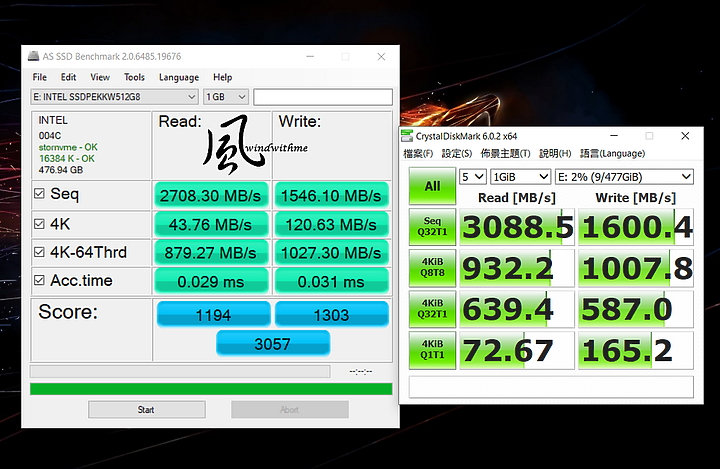
Task: Toggle the 4K-64Thrd test checkbox
Action: click(39, 252)
